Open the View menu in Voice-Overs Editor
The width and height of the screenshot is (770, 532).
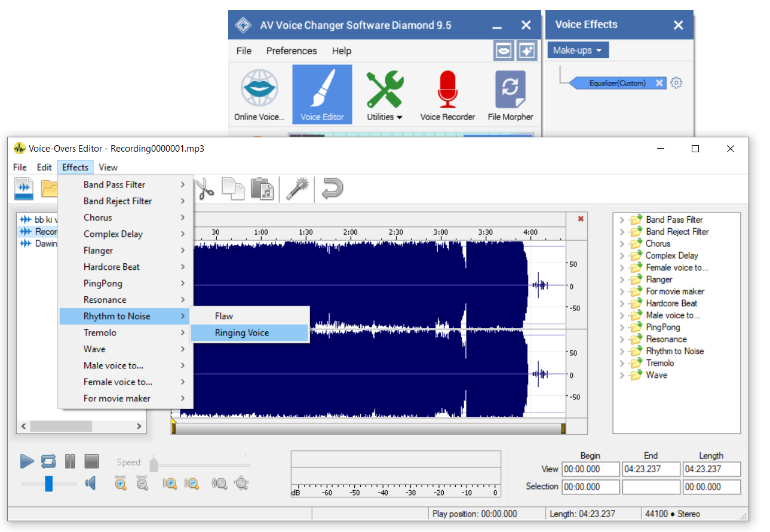click(x=108, y=167)
